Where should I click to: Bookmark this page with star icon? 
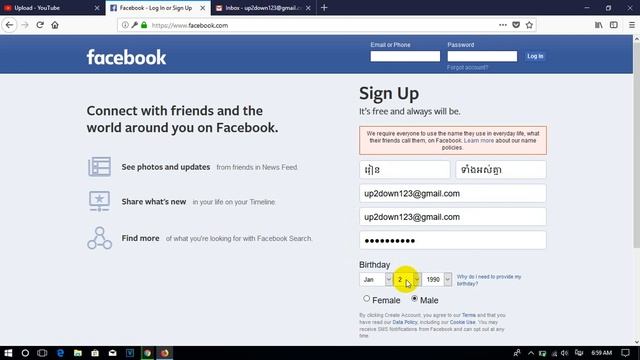(529, 25)
